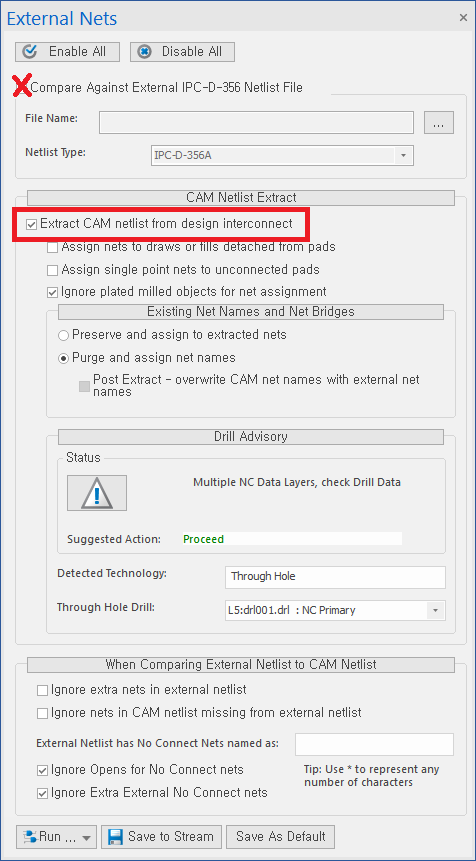Close the External Nets panel
Screen dimensions: 476x861
463,18
